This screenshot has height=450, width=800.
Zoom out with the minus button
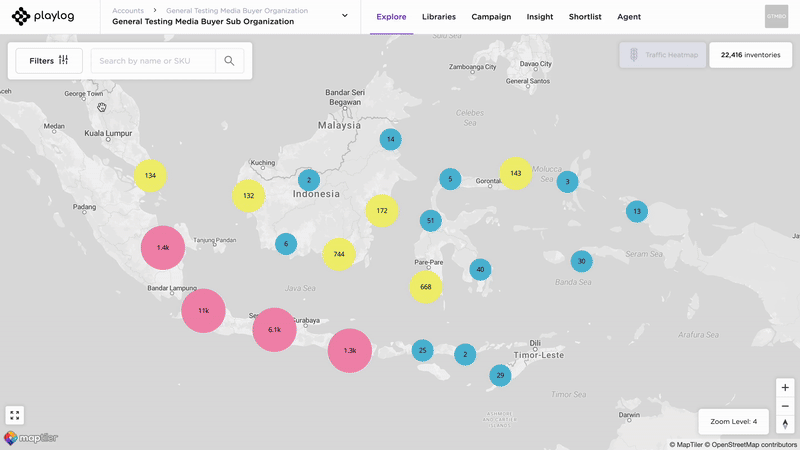785,406
